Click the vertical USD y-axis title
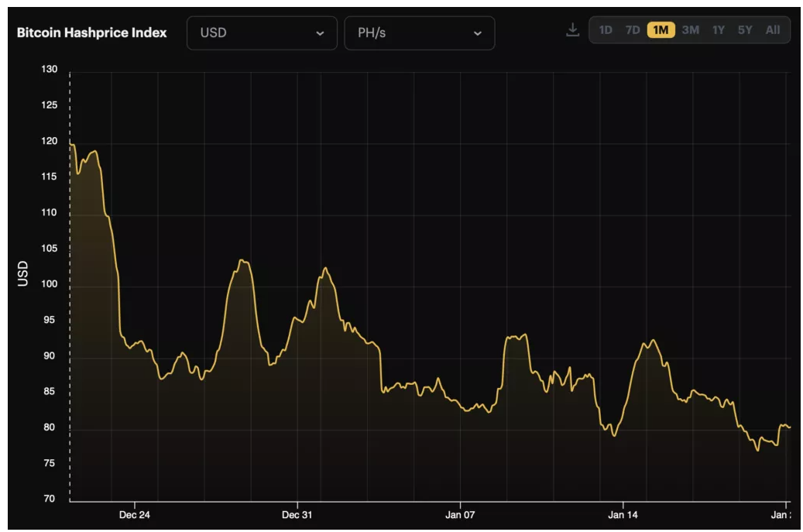This screenshot has width=803, height=532. pyautogui.click(x=23, y=274)
